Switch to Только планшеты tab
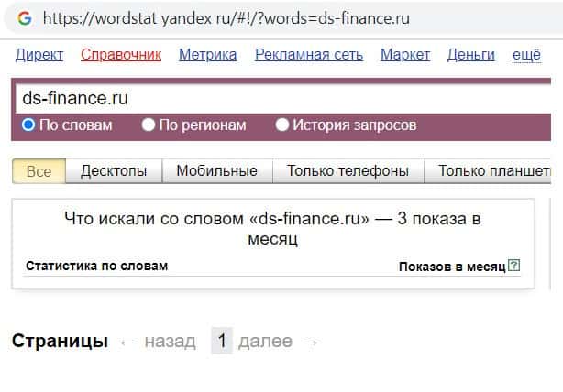The width and height of the screenshot is (563, 392). [488, 171]
